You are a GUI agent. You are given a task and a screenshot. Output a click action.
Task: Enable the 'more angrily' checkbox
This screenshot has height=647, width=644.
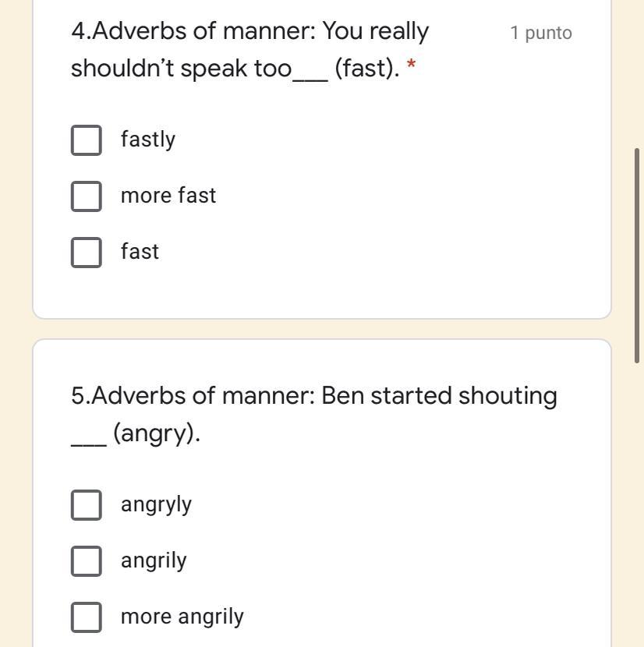(x=86, y=617)
